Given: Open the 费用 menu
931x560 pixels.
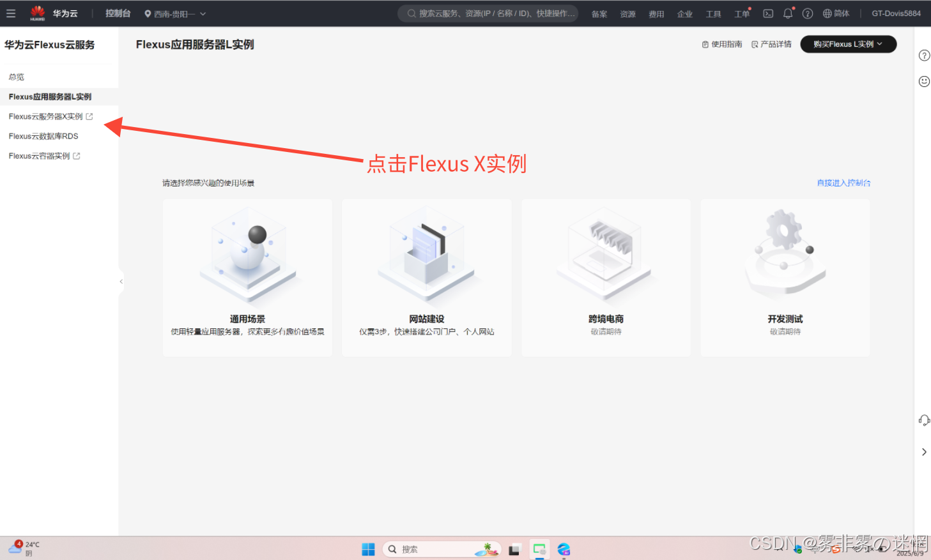Looking at the screenshot, I should [656, 14].
